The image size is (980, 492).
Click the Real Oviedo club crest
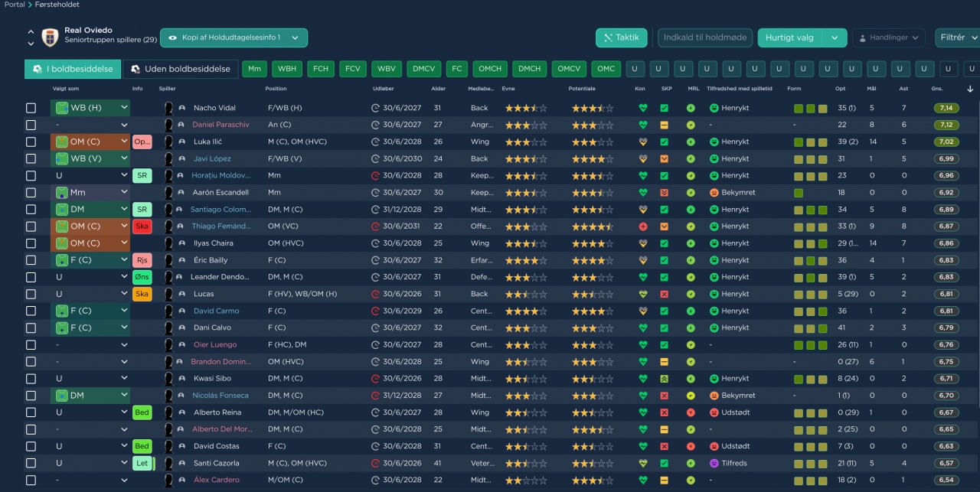[x=51, y=37]
